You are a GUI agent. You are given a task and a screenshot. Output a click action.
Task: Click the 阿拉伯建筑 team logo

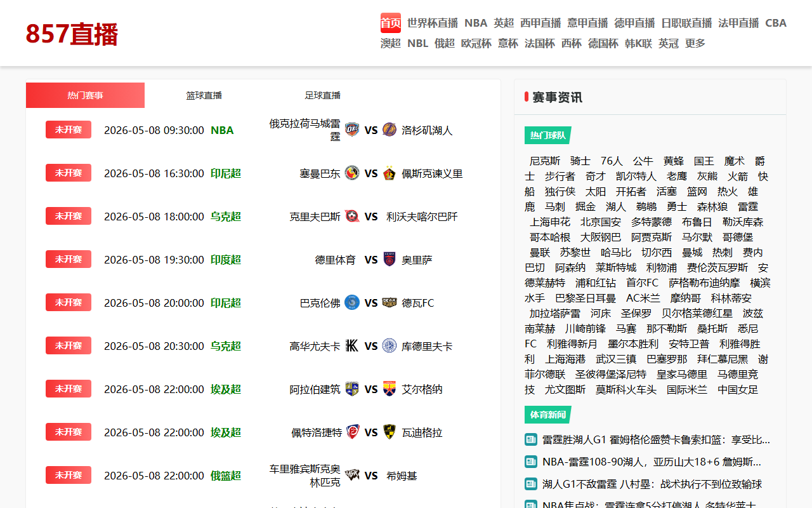point(352,389)
